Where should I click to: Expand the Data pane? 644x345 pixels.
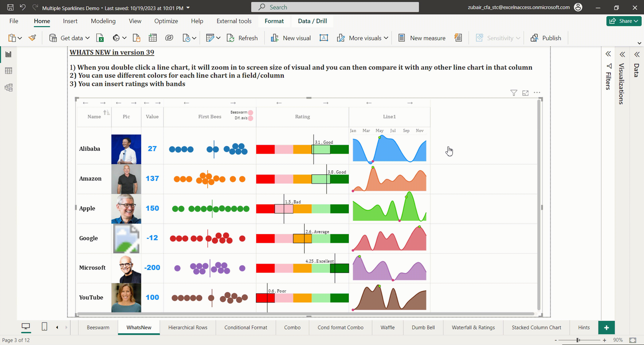(x=637, y=54)
